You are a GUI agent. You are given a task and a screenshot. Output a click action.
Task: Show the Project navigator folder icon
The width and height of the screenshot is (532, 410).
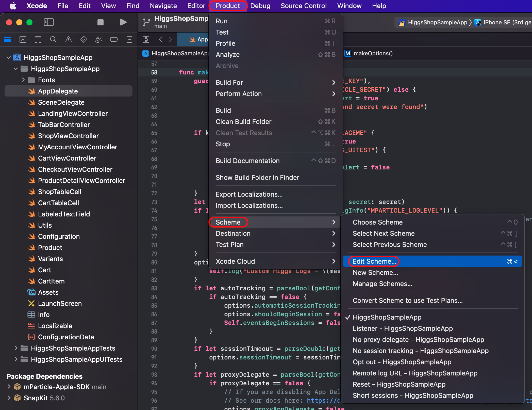(x=8, y=39)
